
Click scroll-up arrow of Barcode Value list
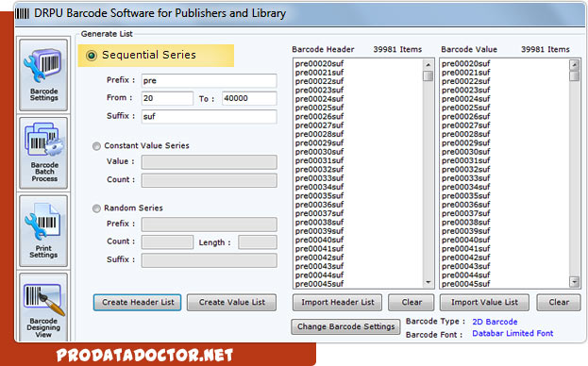[x=574, y=65]
